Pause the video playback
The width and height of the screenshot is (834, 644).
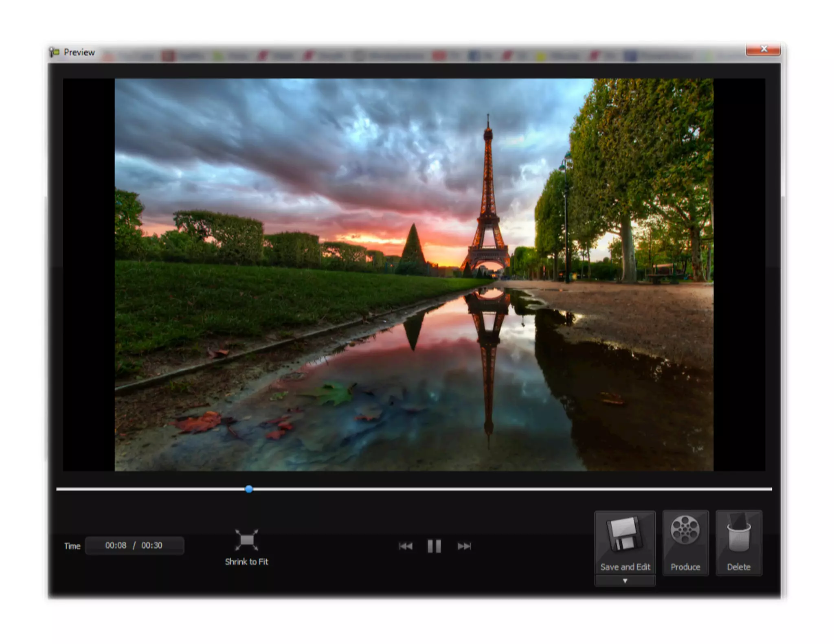click(434, 546)
